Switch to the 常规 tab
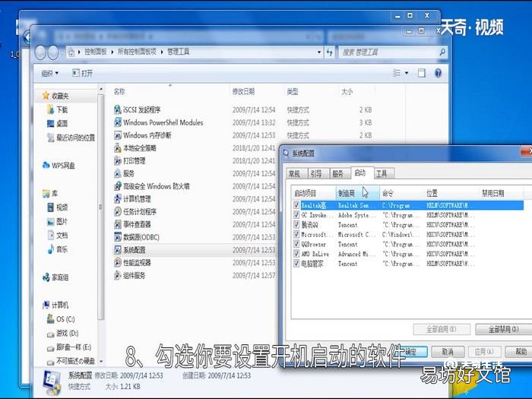Screen dimensions: 532x399 point(294,174)
